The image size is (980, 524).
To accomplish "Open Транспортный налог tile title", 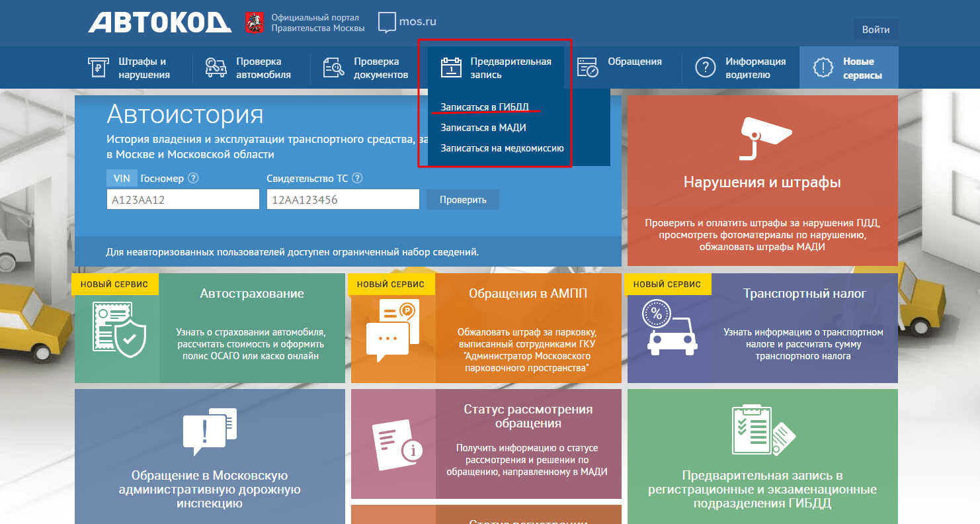I will click(804, 294).
